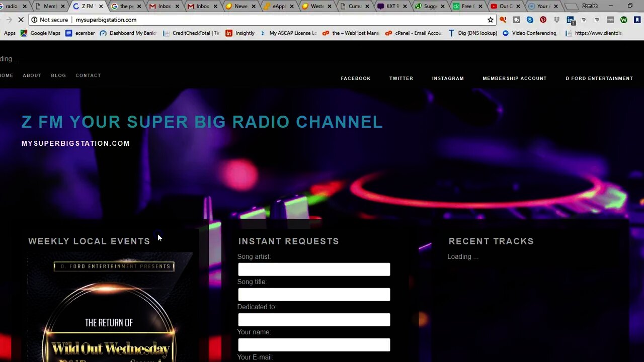This screenshot has height=362, width=644.
Task: Click the address bar URL
Action: click(106, 20)
